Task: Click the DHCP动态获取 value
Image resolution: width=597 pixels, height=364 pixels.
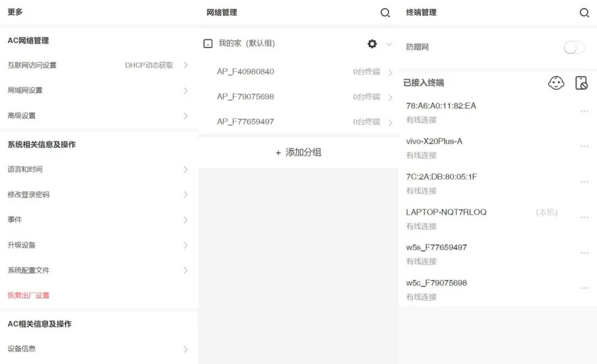Action: click(x=149, y=65)
